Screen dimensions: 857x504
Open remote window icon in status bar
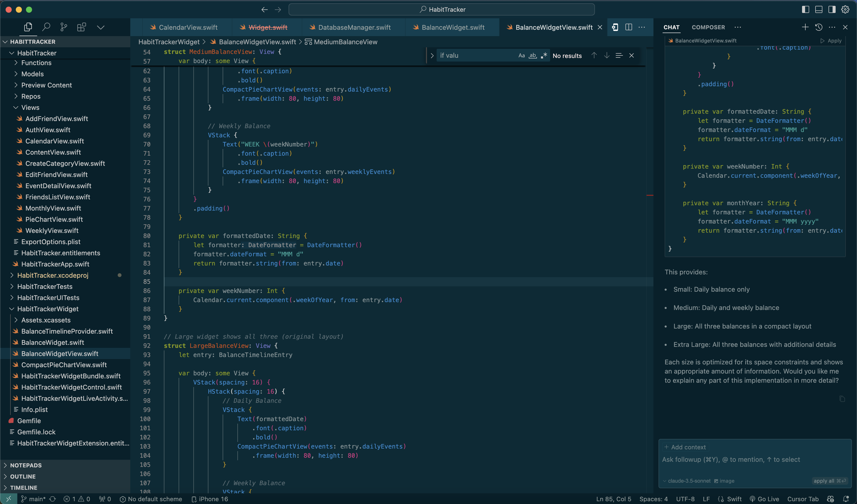point(8,499)
